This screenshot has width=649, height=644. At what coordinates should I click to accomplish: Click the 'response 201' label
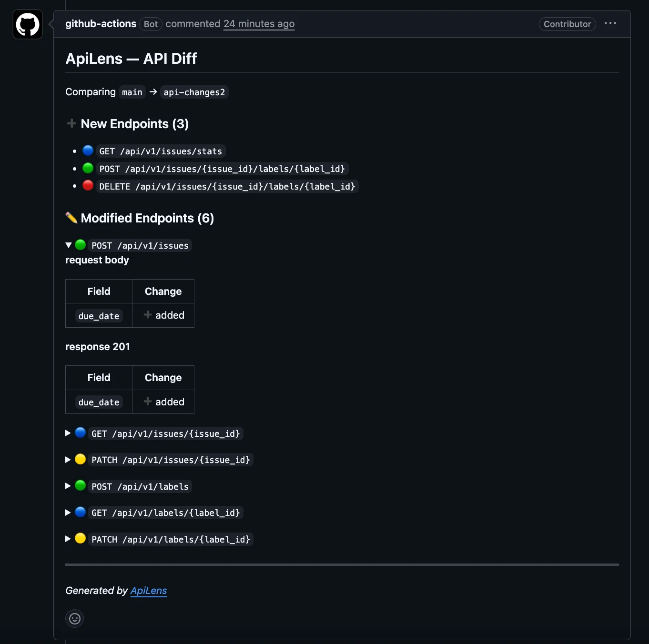click(98, 347)
